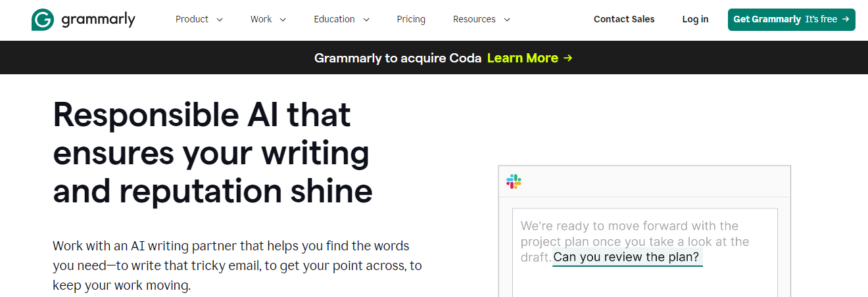Click the Contact Sales link
The width and height of the screenshot is (868, 297).
pos(624,20)
